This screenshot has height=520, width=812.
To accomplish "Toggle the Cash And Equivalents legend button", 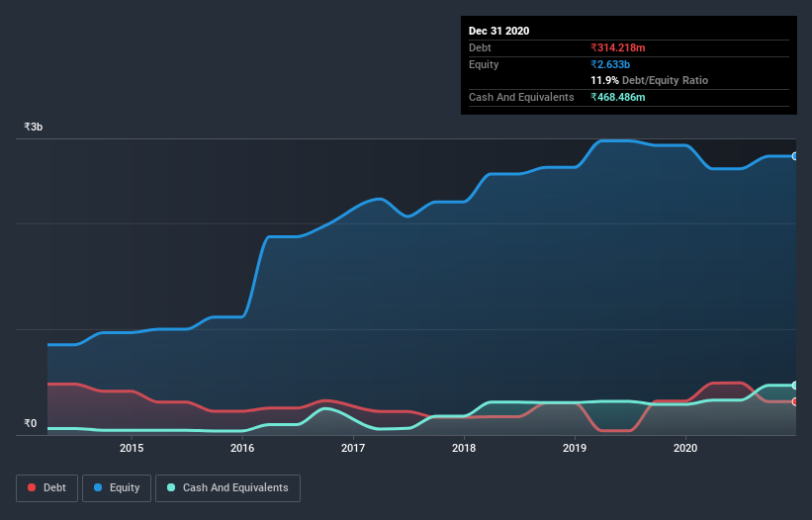I will [227, 488].
